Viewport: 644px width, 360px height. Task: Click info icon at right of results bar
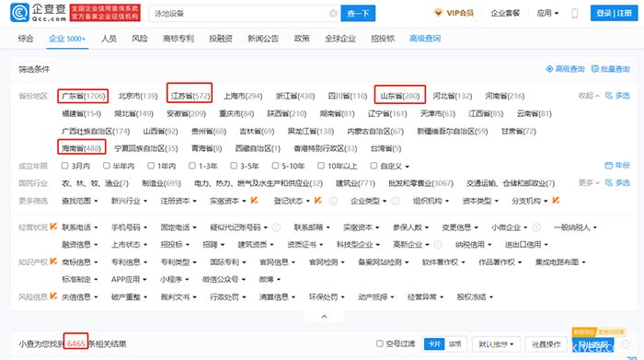(x=626, y=344)
